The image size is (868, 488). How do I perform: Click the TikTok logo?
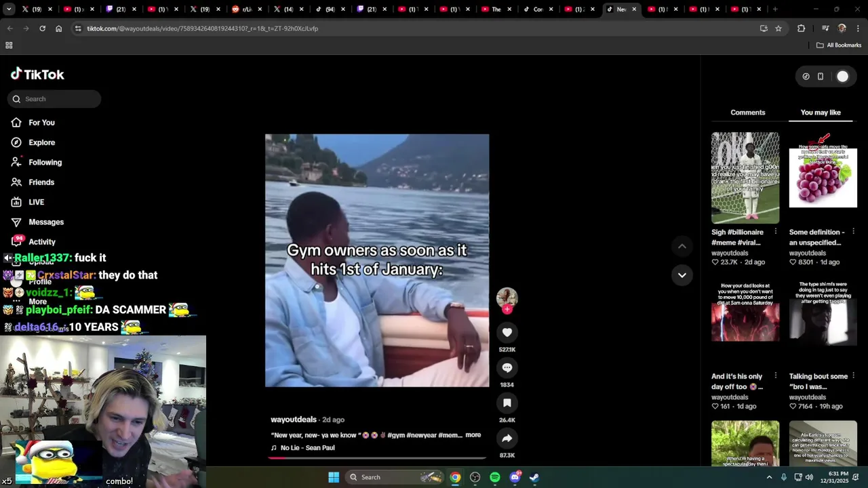pos(37,75)
